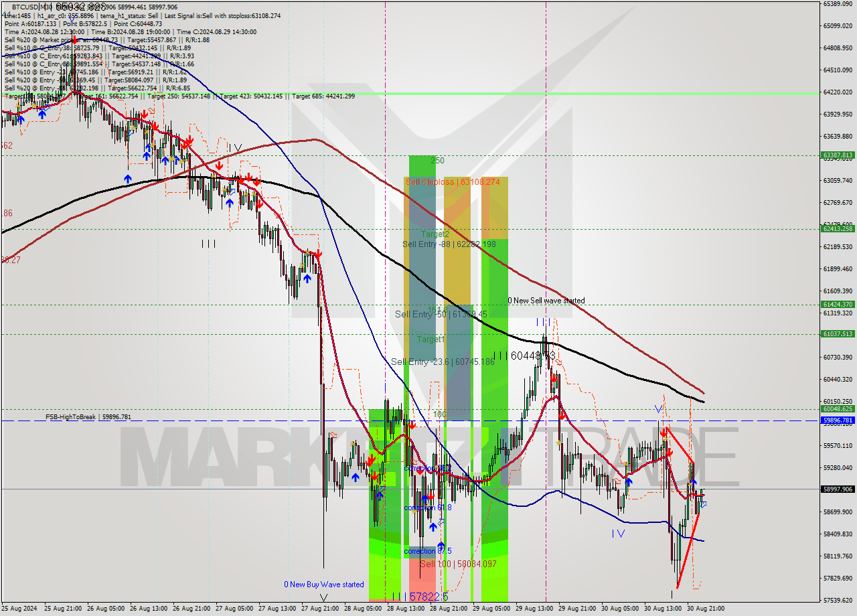The height and width of the screenshot is (616, 857).
Task: Click the 27 Aug 13:00 time axis label
Action: pos(277,609)
